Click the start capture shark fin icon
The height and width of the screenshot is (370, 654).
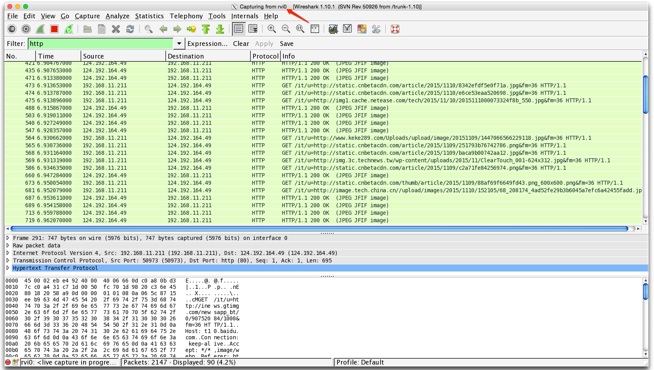click(40, 29)
